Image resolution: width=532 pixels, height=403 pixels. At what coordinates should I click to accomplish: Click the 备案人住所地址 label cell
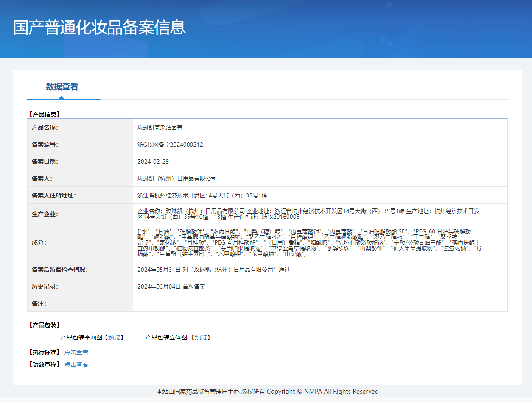tap(80, 195)
